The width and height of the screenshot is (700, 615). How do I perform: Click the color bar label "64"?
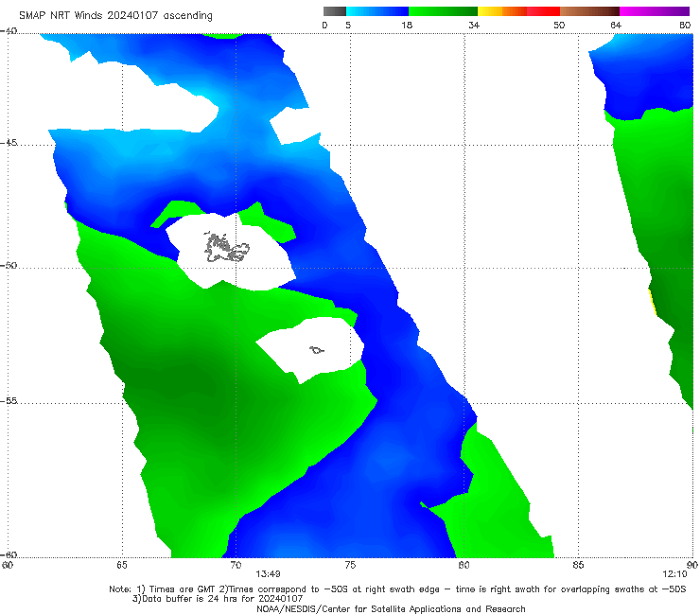(616, 25)
